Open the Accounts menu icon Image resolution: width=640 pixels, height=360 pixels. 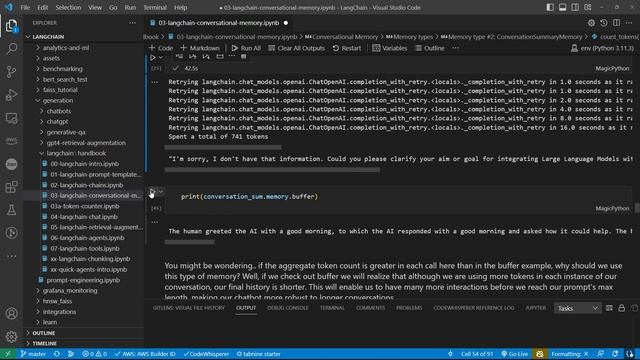click(11, 313)
